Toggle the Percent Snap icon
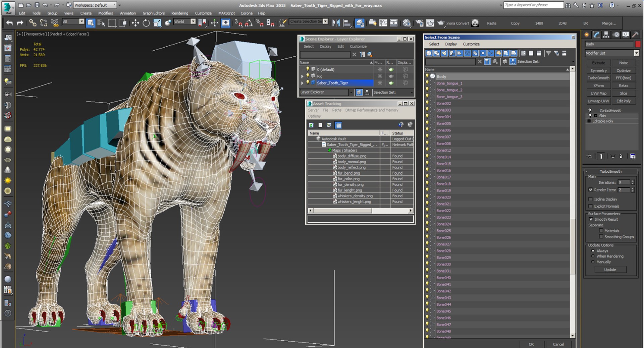 click(x=259, y=23)
